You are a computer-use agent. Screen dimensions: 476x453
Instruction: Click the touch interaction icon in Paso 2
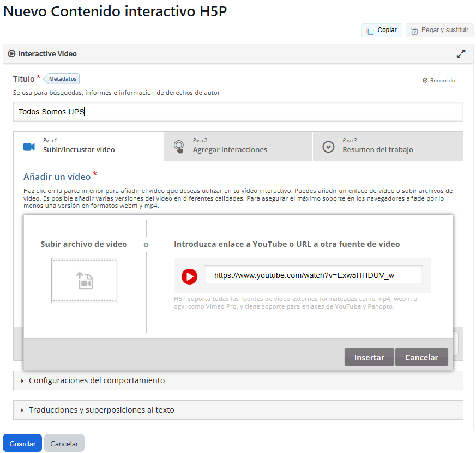click(179, 147)
